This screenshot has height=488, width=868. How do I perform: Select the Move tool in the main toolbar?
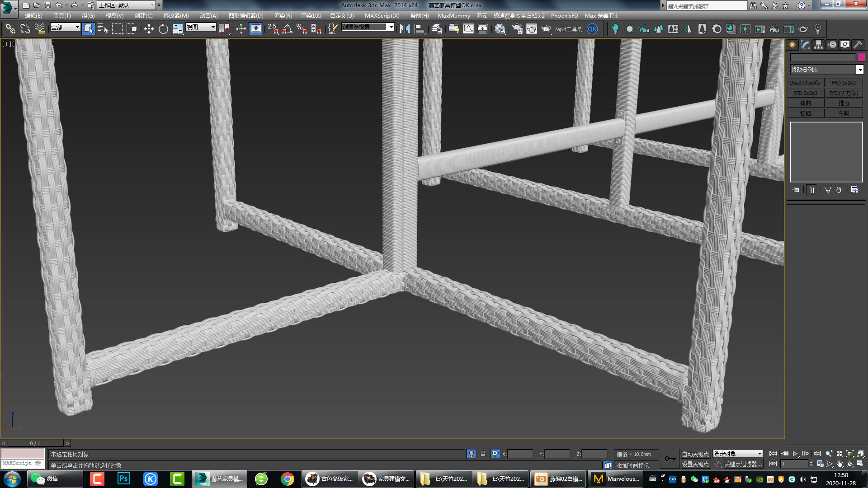click(150, 28)
